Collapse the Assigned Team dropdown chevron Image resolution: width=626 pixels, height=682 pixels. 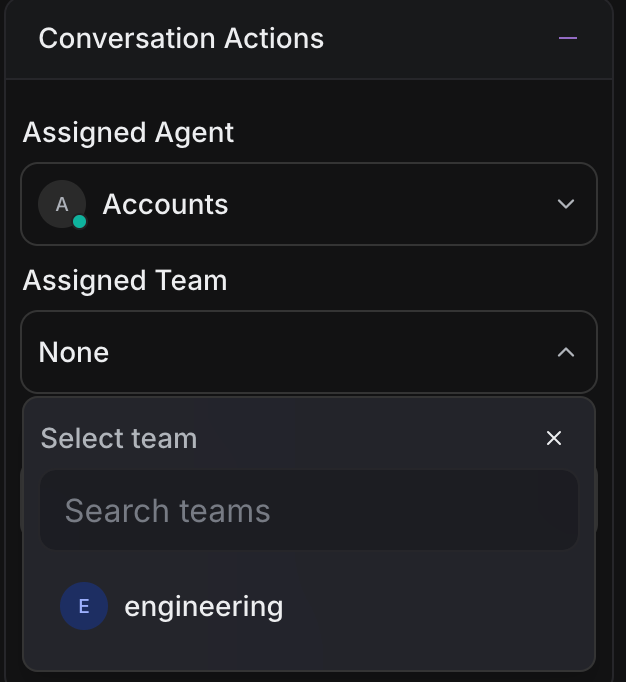[566, 352]
